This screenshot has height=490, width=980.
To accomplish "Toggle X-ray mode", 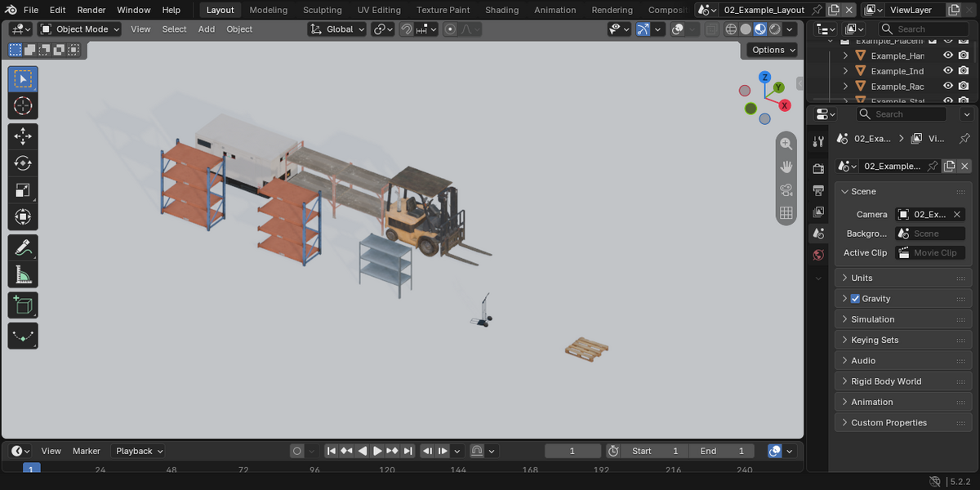I will click(x=711, y=29).
